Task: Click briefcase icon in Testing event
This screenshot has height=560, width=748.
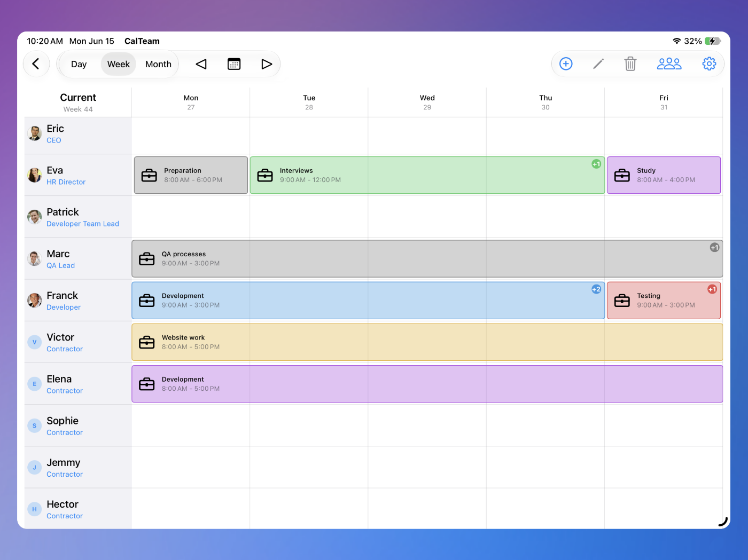Action: point(622,301)
